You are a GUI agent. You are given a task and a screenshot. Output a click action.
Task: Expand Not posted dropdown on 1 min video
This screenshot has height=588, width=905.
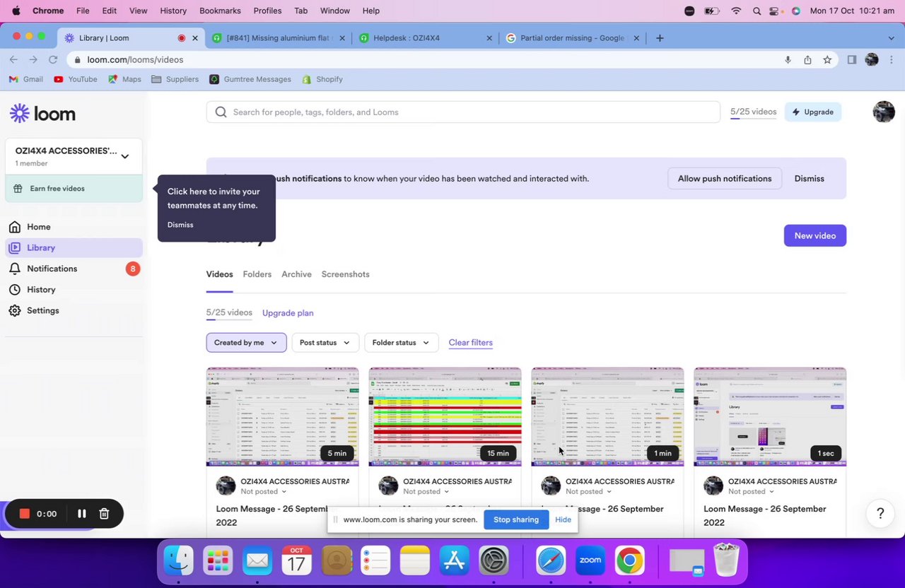click(589, 492)
